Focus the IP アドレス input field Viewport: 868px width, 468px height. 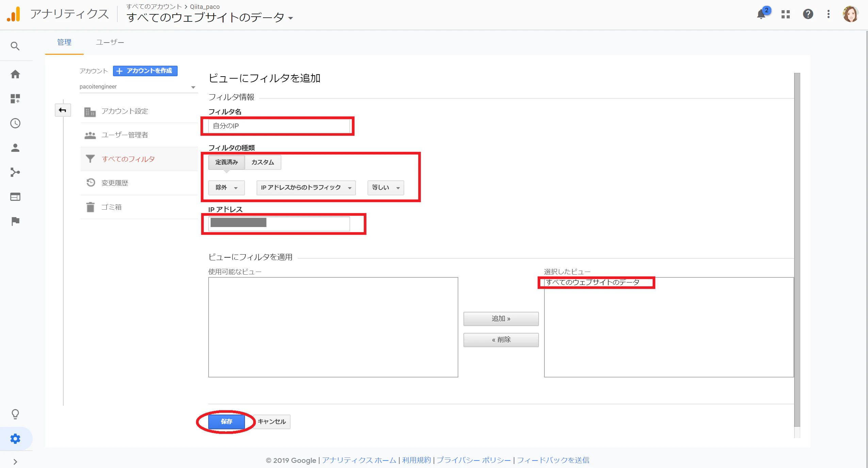click(x=279, y=224)
